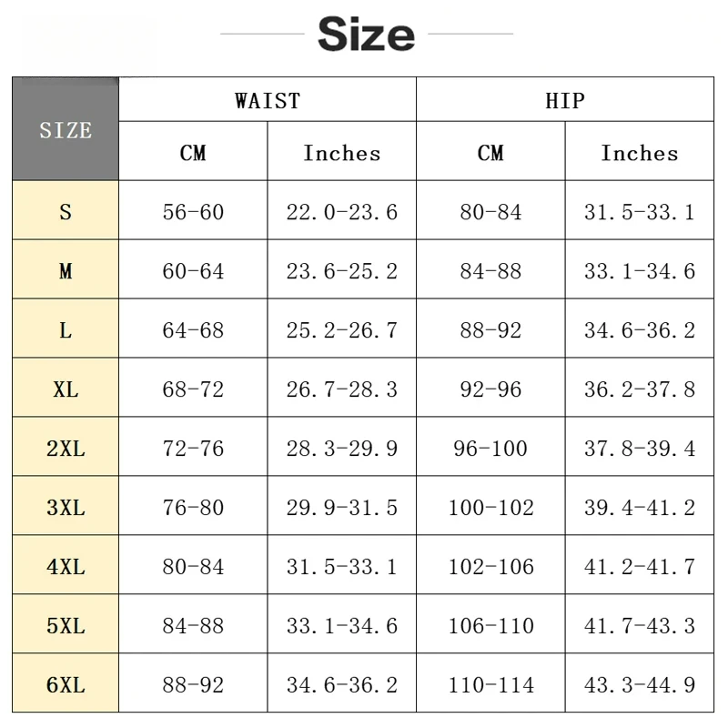Viewport: 728px width, 728px height.
Task: Click the 5XL size label
Action: click(x=66, y=623)
